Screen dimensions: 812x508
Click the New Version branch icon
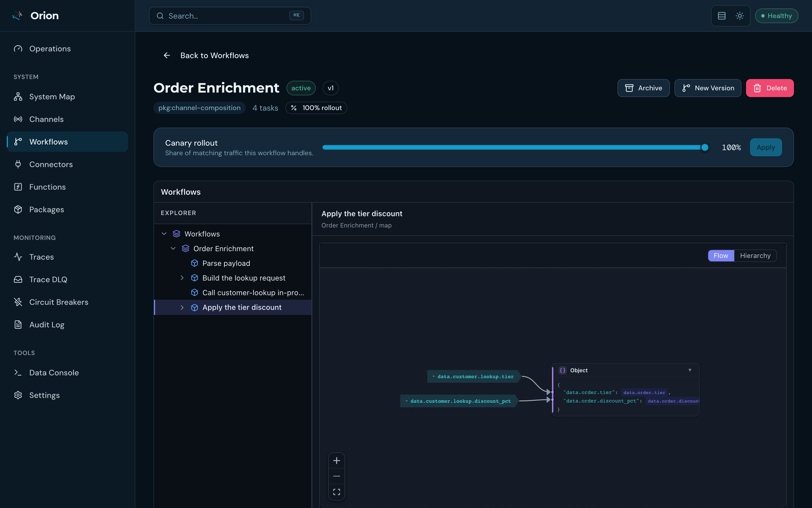tap(686, 88)
